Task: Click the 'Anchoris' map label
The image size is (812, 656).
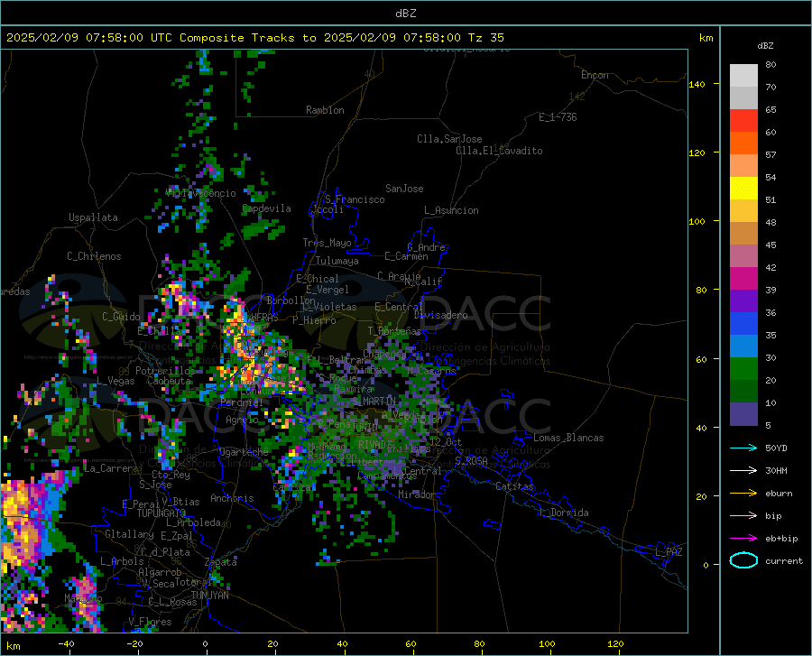Action: point(232,499)
